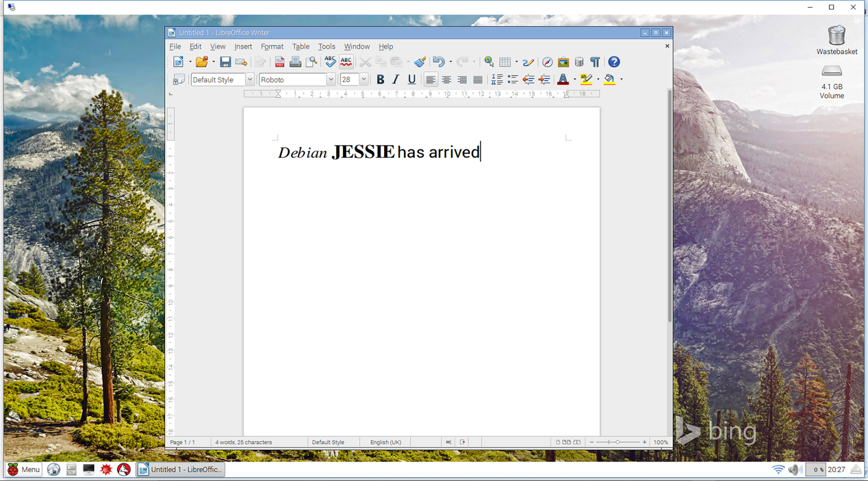The height and width of the screenshot is (481, 868).
Task: Click zoom in plus on zoom slider
Action: (x=644, y=442)
